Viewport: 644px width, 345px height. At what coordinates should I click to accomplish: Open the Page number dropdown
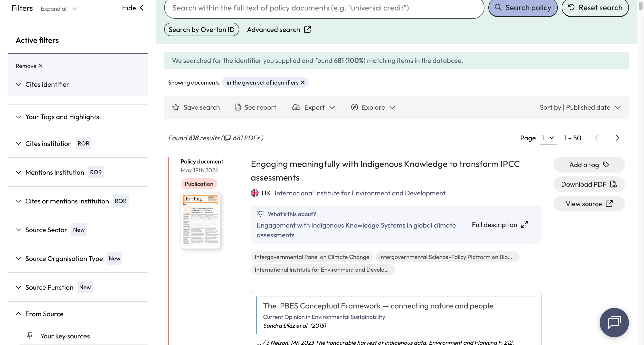point(548,138)
